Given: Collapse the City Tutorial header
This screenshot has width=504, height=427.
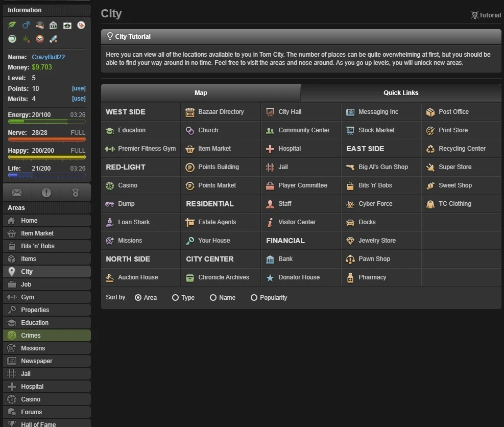Looking at the screenshot, I should [301, 37].
